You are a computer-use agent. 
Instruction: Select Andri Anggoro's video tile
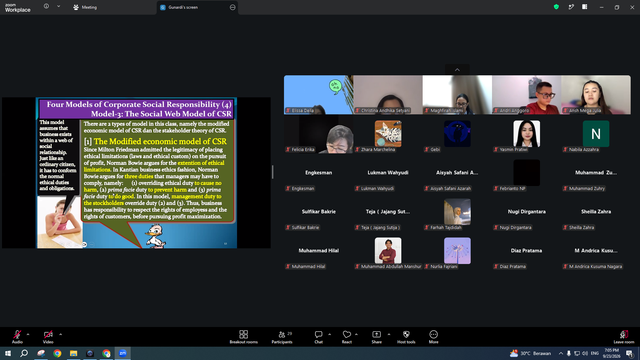click(x=527, y=95)
